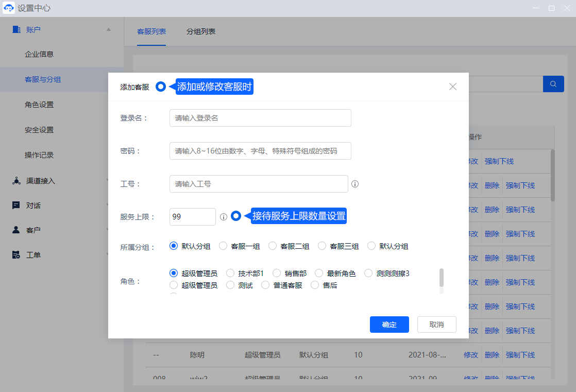Click 陈明 name cell in table

197,355
